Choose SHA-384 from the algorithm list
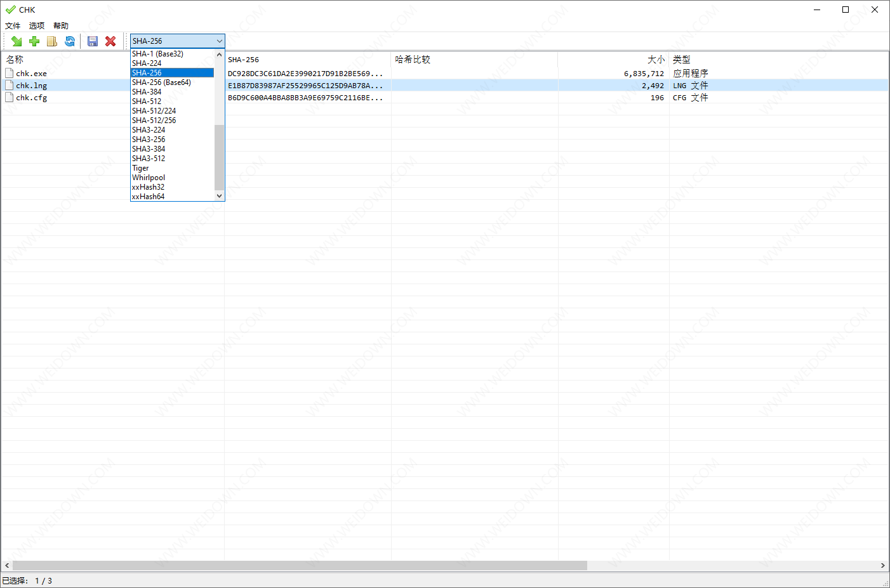Viewport: 890px width, 588px height. 173,92
